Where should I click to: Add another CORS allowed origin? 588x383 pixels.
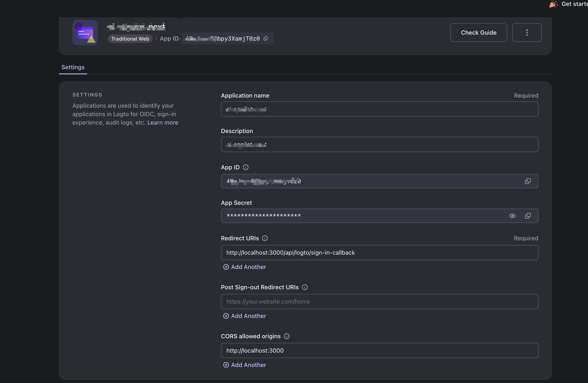[x=245, y=365]
